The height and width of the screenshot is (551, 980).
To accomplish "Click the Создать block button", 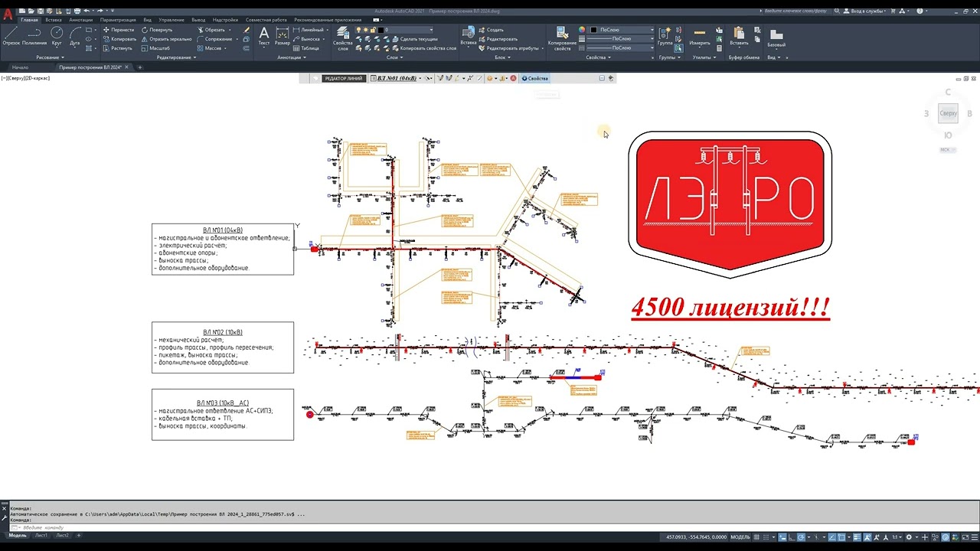I will (491, 30).
